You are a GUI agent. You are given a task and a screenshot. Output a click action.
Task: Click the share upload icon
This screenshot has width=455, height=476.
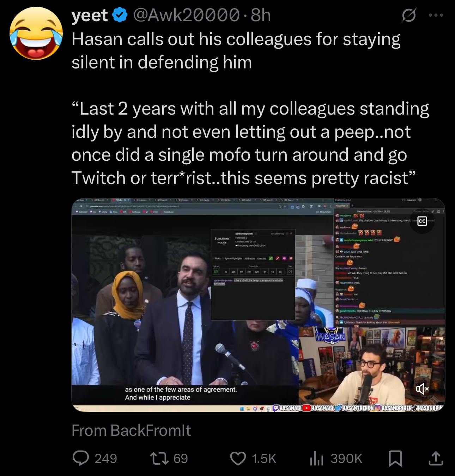[x=436, y=458]
